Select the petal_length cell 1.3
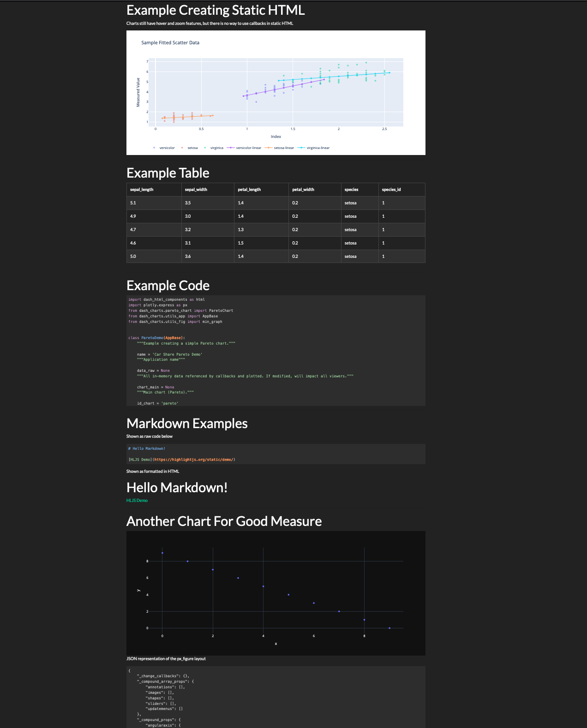The width and height of the screenshot is (587, 728). 261,230
